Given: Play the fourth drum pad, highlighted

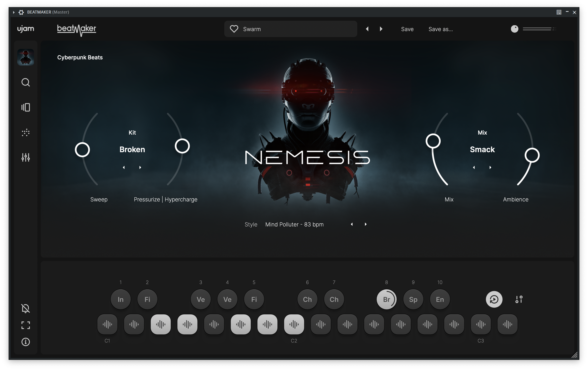Looking at the screenshot, I should point(187,325).
